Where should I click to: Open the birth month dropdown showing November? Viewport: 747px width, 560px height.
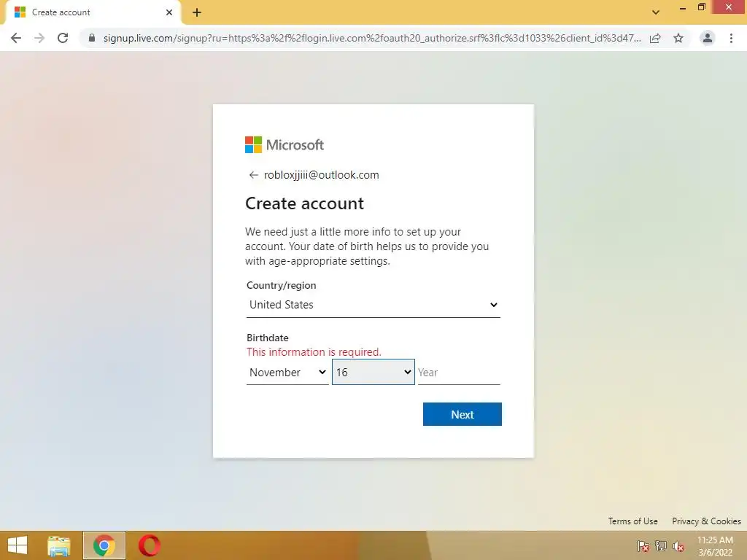coord(287,373)
